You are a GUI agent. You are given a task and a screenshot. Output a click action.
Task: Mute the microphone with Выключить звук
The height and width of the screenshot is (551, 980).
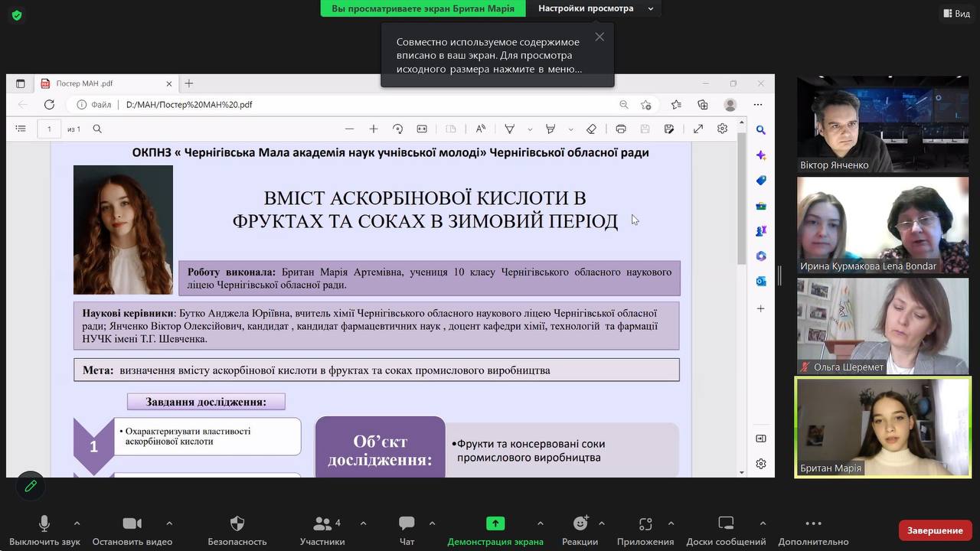[x=44, y=531]
